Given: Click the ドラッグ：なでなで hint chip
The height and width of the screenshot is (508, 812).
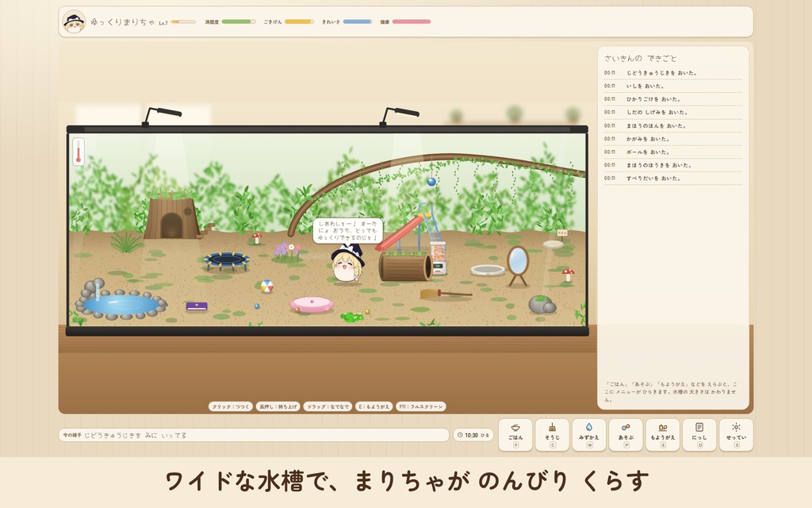Looking at the screenshot, I should click(327, 406).
